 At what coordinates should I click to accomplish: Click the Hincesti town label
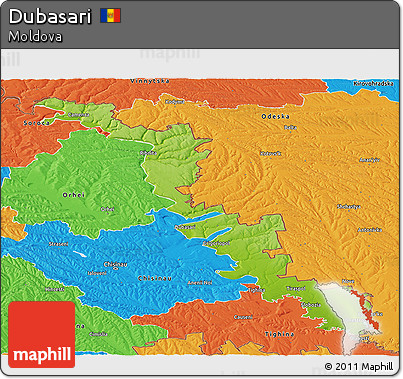55,289
